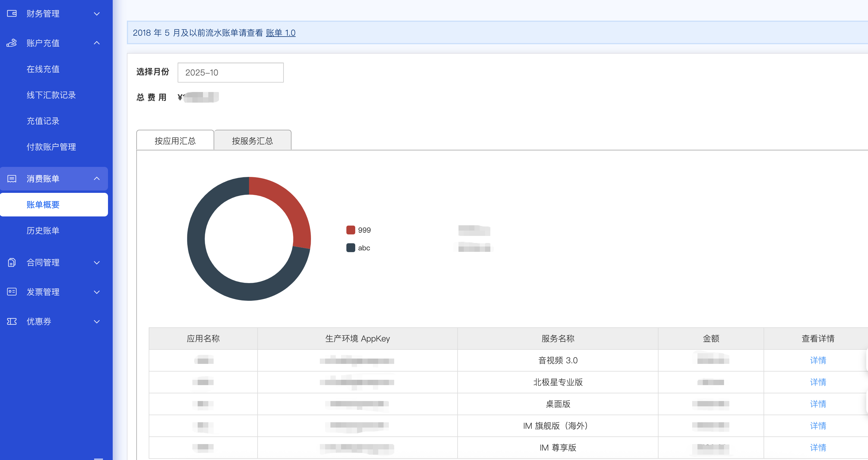Click the wallet icon beside 财务管理
The image size is (868, 460).
12,14
